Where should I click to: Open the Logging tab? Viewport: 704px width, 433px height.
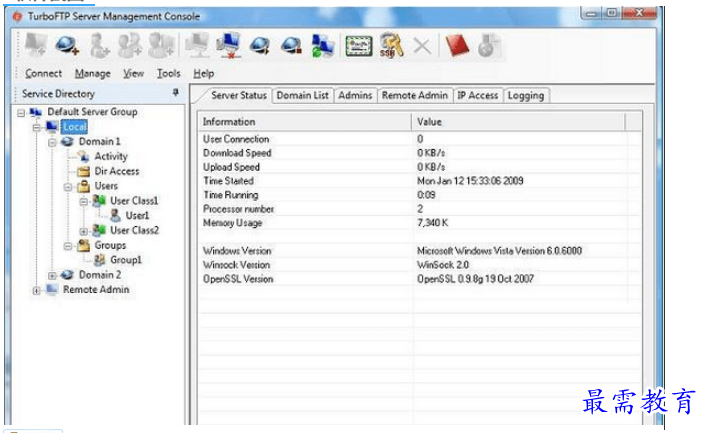tap(525, 96)
